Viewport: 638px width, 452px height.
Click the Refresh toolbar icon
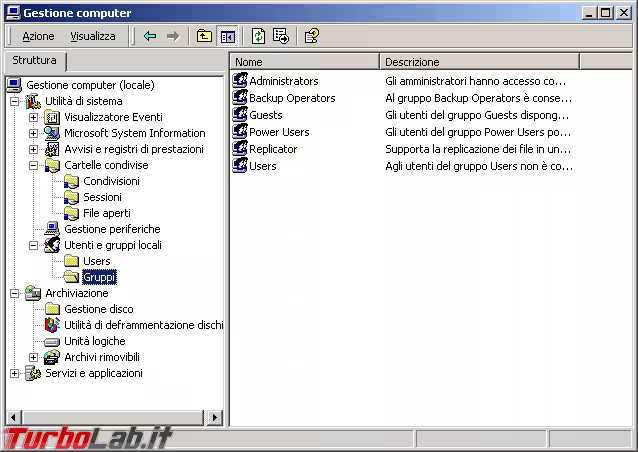point(258,36)
